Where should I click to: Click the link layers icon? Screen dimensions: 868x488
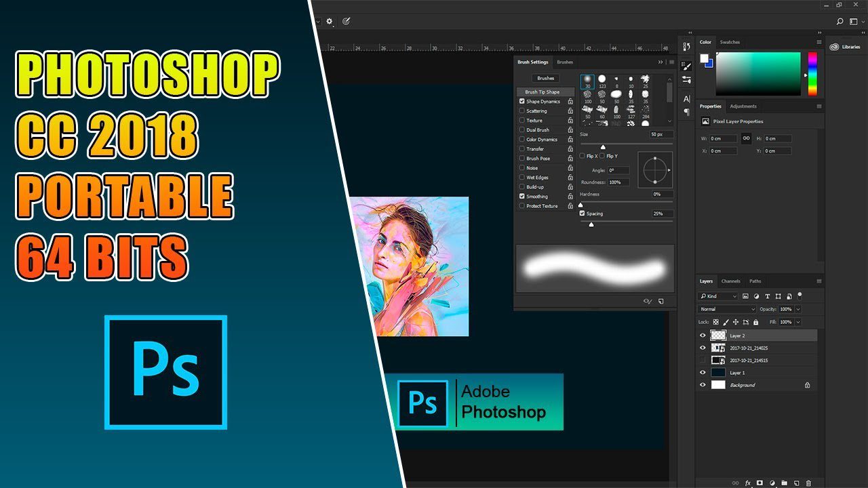tap(736, 483)
